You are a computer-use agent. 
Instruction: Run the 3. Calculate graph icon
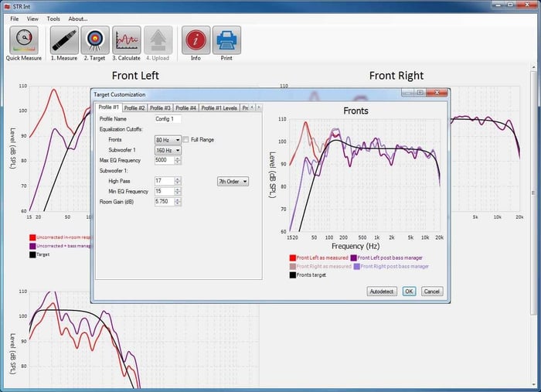coord(126,39)
